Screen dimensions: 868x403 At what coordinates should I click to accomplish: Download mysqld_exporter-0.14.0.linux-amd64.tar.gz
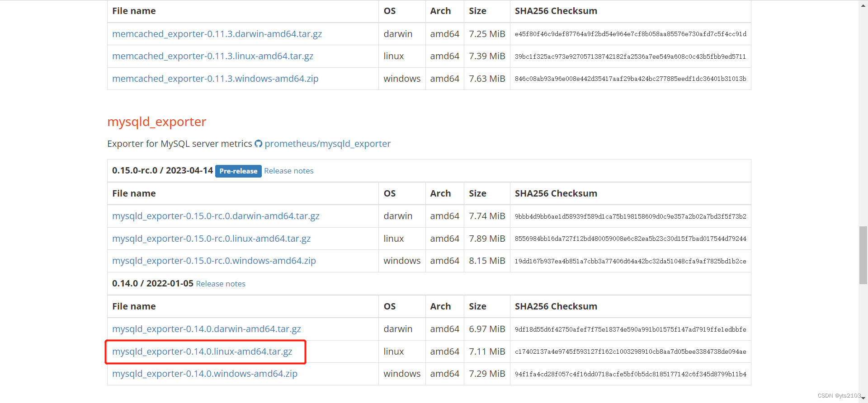(x=202, y=351)
